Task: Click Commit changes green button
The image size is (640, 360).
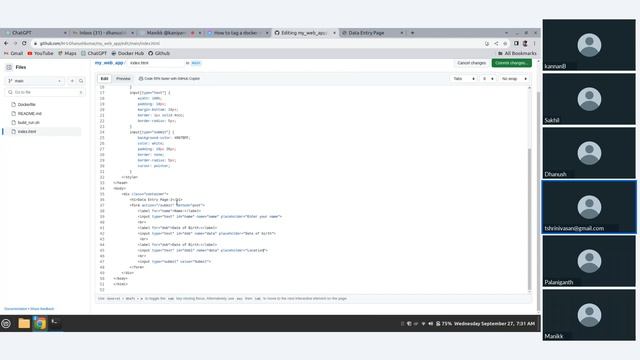Action: click(511, 63)
